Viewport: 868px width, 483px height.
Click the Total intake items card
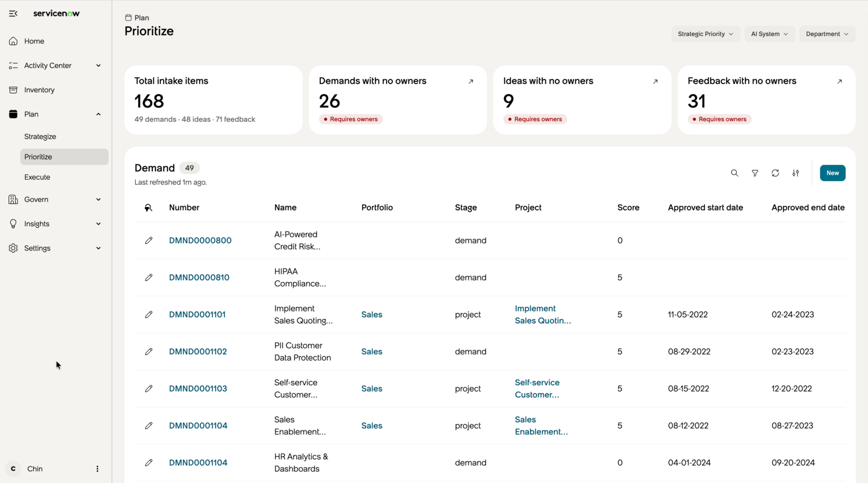(213, 100)
